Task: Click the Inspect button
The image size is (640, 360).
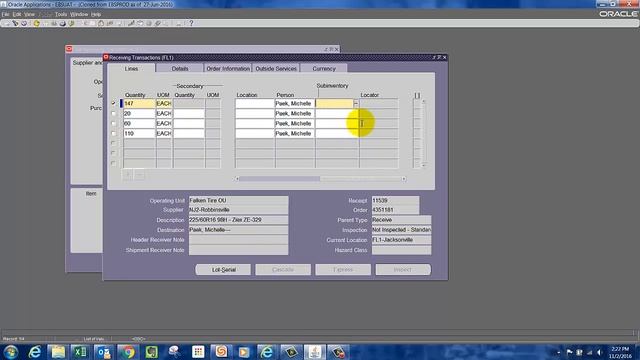Action: click(x=403, y=269)
